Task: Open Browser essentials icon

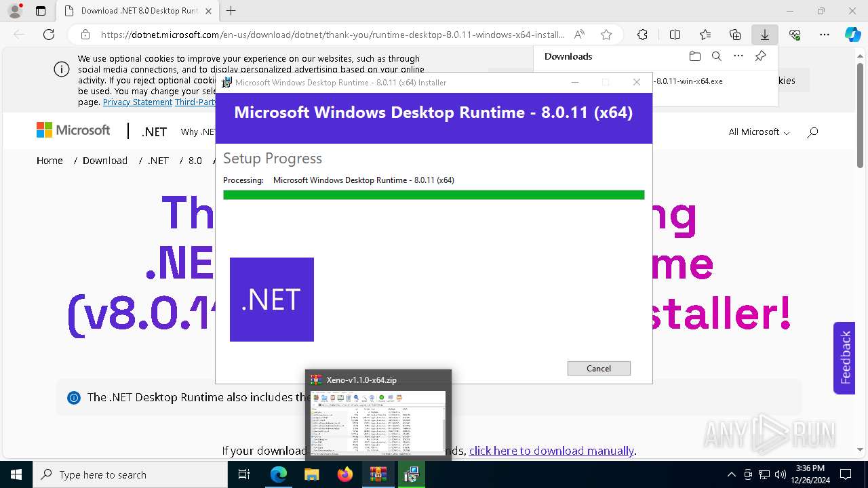Action: (x=795, y=35)
